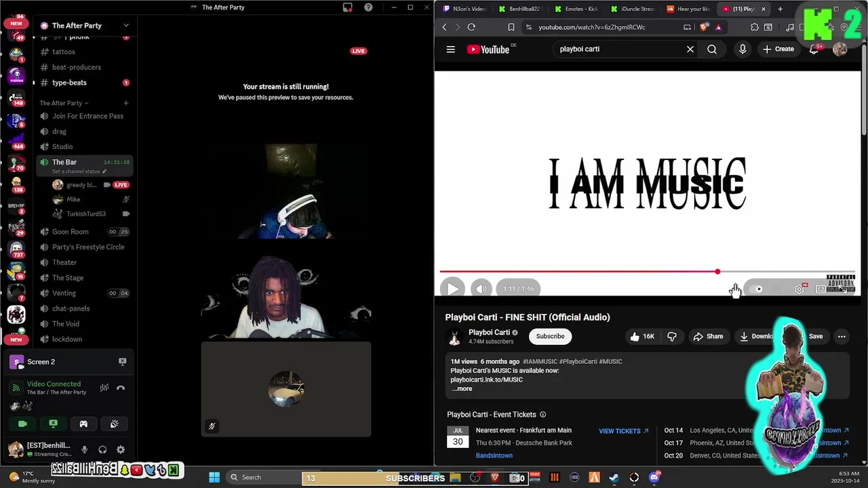Open Steam from the taskbar

[x=614, y=477]
